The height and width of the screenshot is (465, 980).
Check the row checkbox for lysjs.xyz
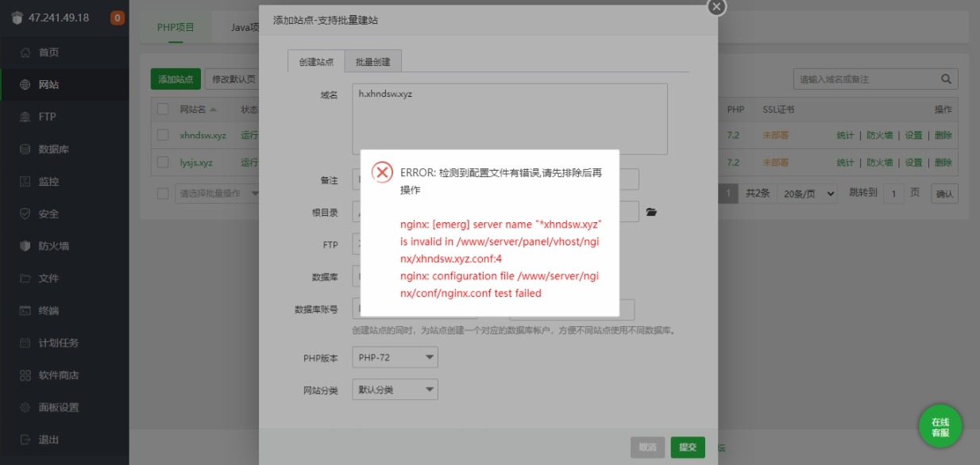click(163, 163)
